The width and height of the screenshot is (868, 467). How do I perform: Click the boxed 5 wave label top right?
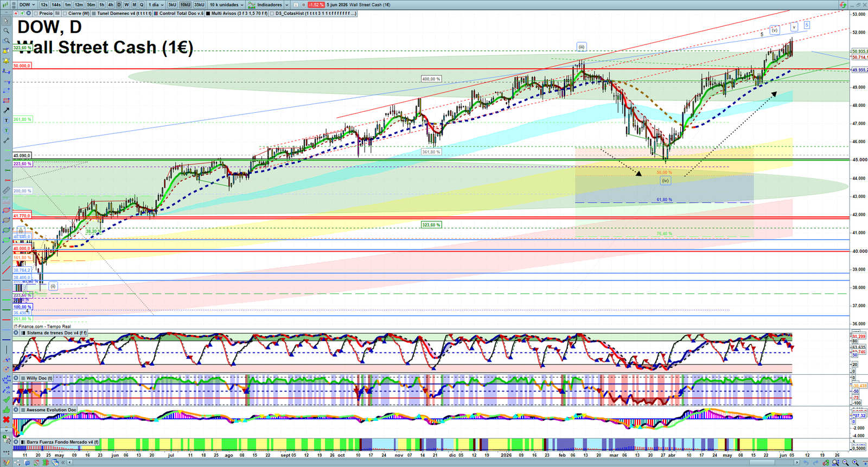tap(807, 25)
